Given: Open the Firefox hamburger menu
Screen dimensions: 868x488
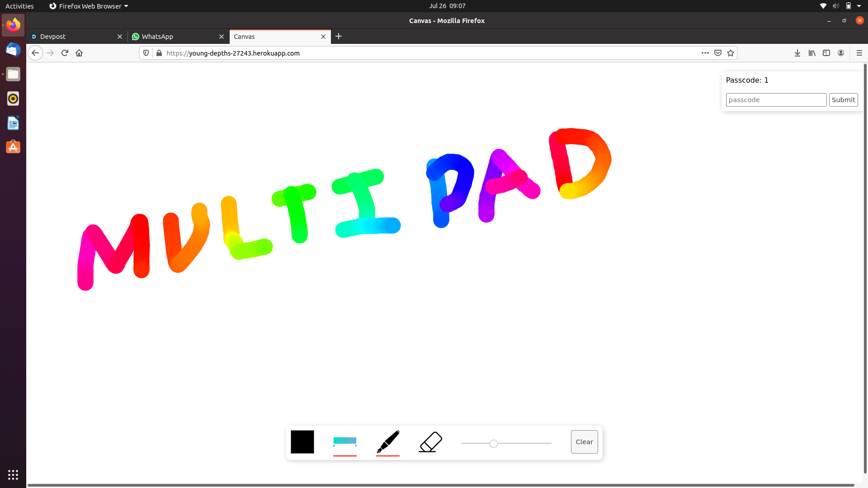Looking at the screenshot, I should coord(859,53).
